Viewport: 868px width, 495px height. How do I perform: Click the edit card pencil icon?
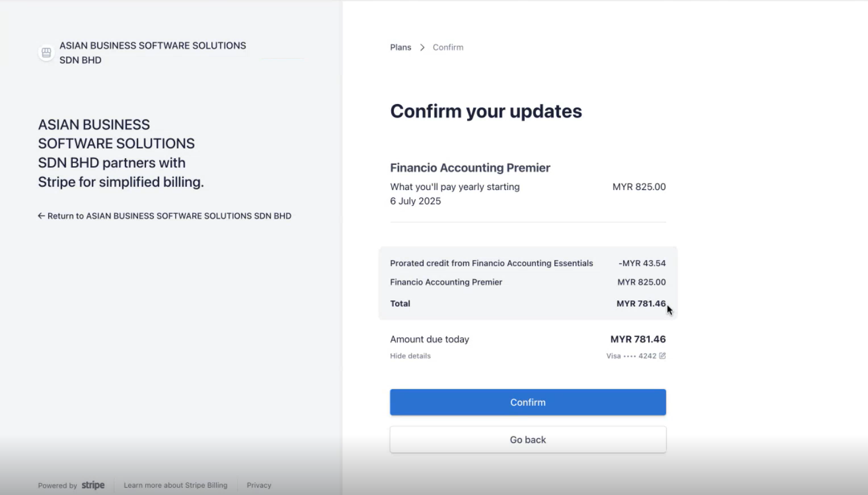coord(662,356)
